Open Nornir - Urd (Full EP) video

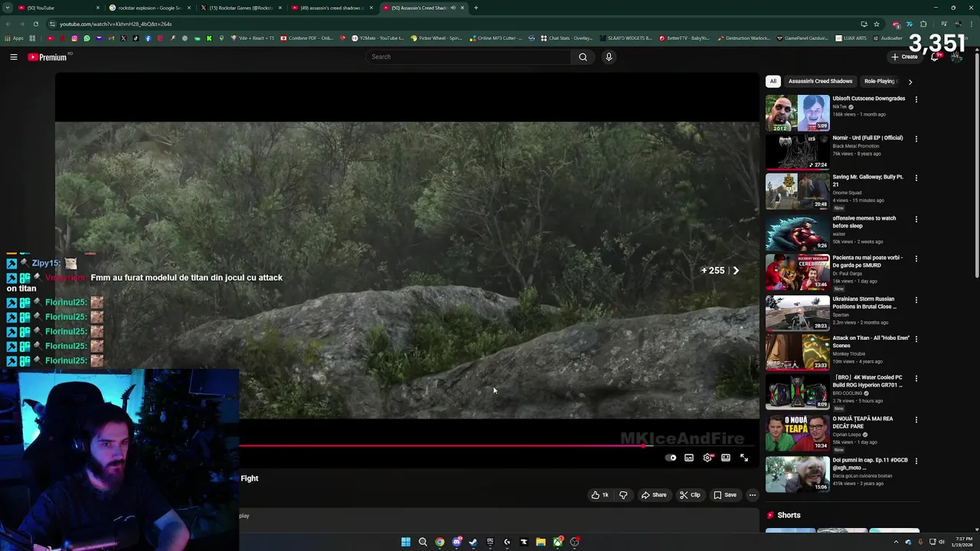tap(867, 138)
